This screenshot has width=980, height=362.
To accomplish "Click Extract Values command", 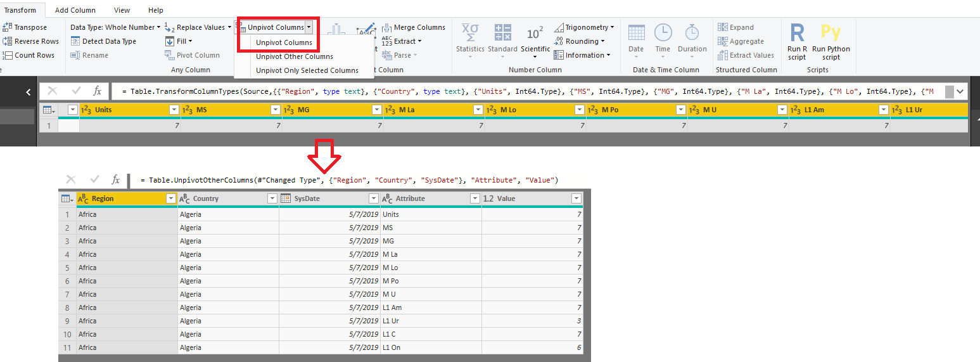I will [746, 55].
